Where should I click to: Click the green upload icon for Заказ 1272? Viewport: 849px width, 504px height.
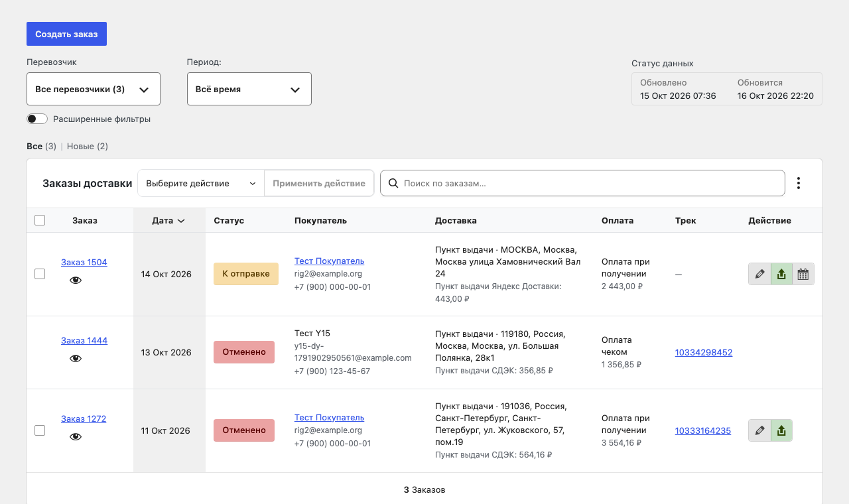pos(781,430)
